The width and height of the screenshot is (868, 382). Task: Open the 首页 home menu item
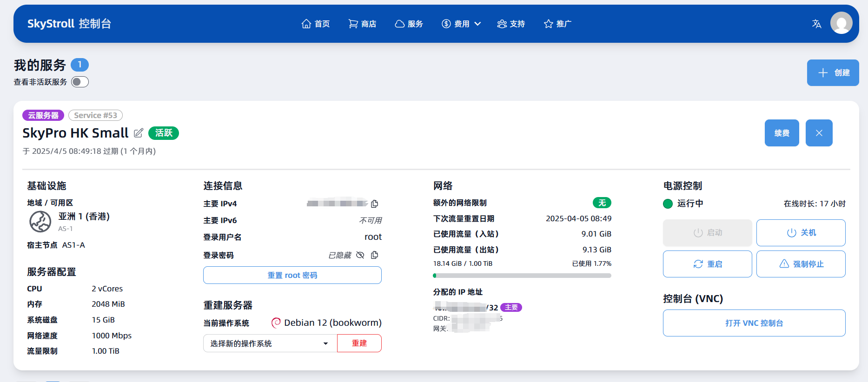coord(316,24)
